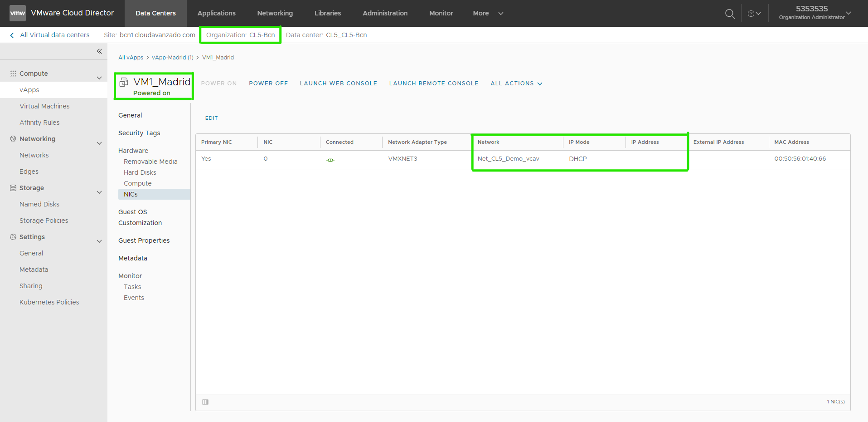Viewport: 868px width, 422px height.
Task: Switch to the Applications tab
Action: 216,13
